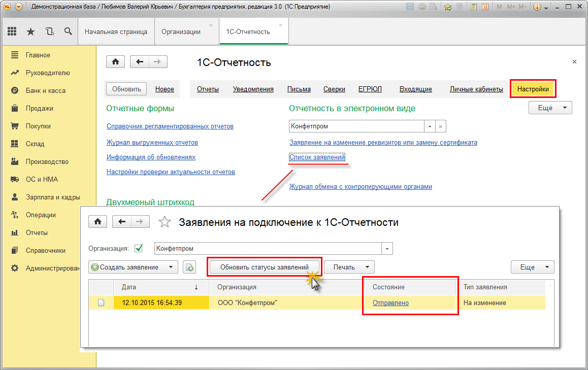Click print icon in title bar
The height and width of the screenshot is (370, 588).
tap(422, 7)
